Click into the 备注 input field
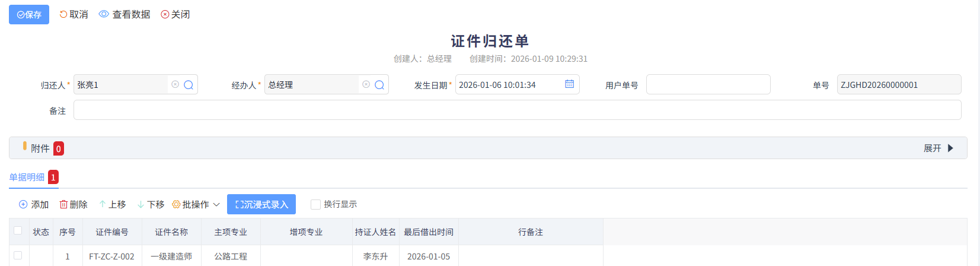980x266 pixels. click(517, 110)
